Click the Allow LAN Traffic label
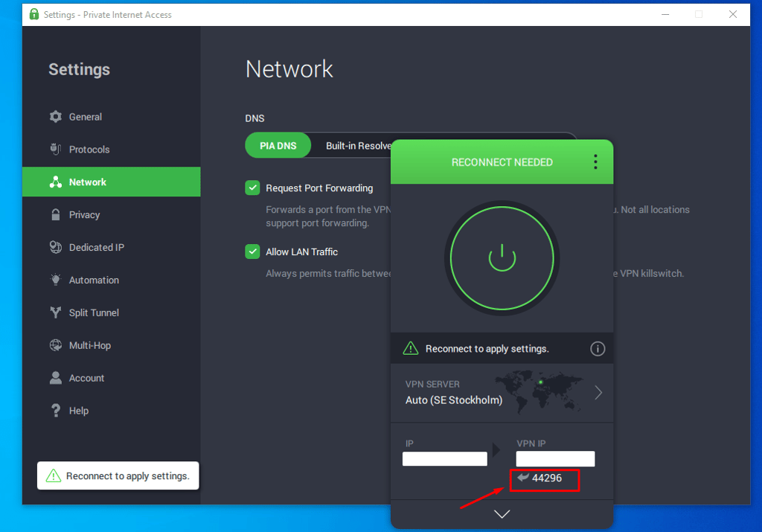The width and height of the screenshot is (762, 532). click(302, 252)
